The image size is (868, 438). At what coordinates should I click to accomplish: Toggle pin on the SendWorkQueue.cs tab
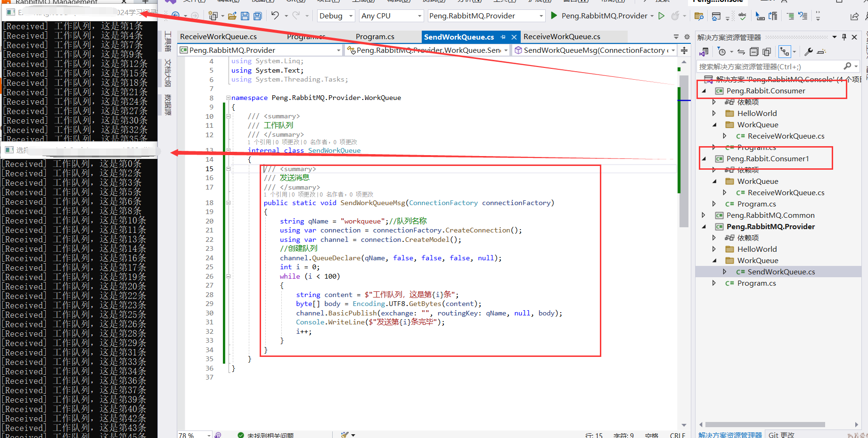coord(503,37)
